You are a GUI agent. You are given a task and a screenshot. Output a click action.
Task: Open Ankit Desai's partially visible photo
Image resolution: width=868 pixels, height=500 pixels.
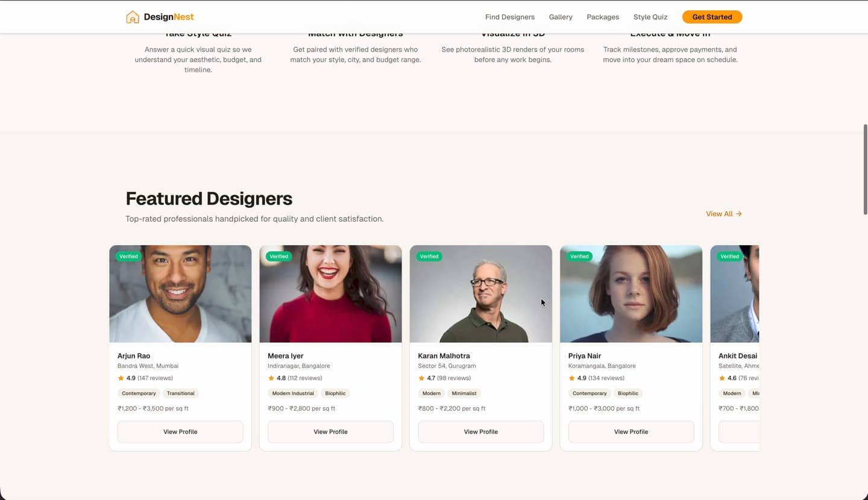point(735,294)
